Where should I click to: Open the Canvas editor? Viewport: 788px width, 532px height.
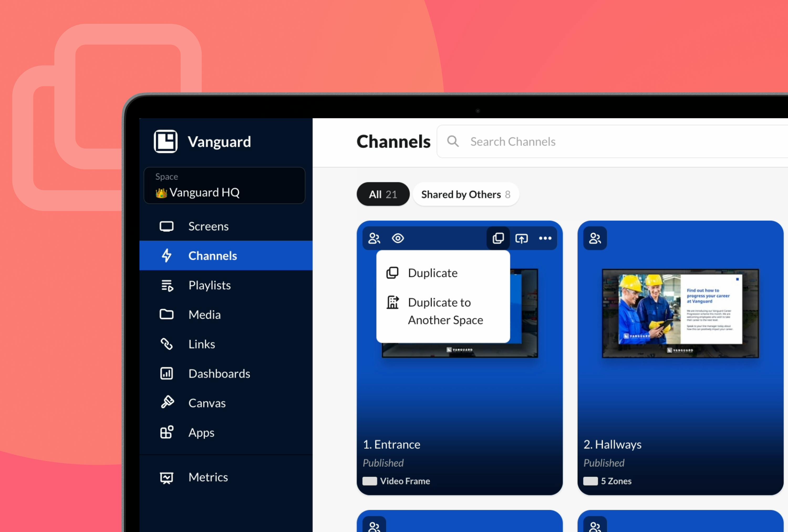(207, 402)
